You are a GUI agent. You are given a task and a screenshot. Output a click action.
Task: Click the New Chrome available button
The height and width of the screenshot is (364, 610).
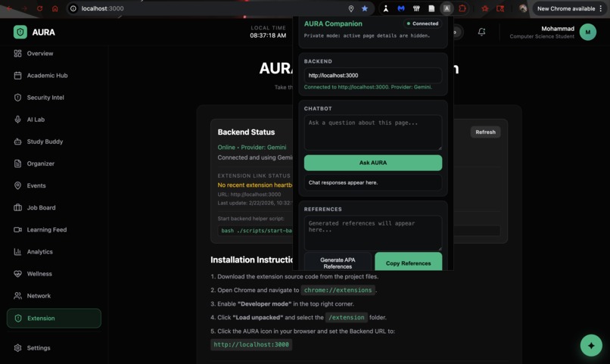[565, 8]
